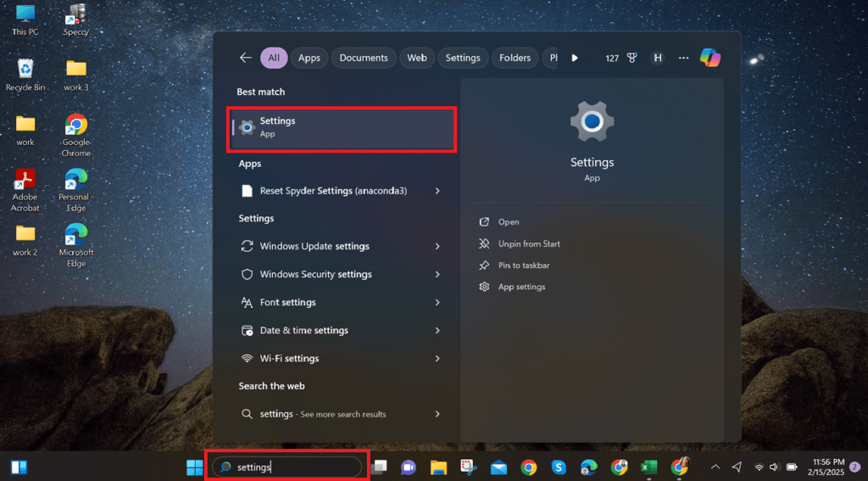Open the Speccy desktop shortcut
This screenshot has height=481, width=868.
pyautogui.click(x=75, y=20)
